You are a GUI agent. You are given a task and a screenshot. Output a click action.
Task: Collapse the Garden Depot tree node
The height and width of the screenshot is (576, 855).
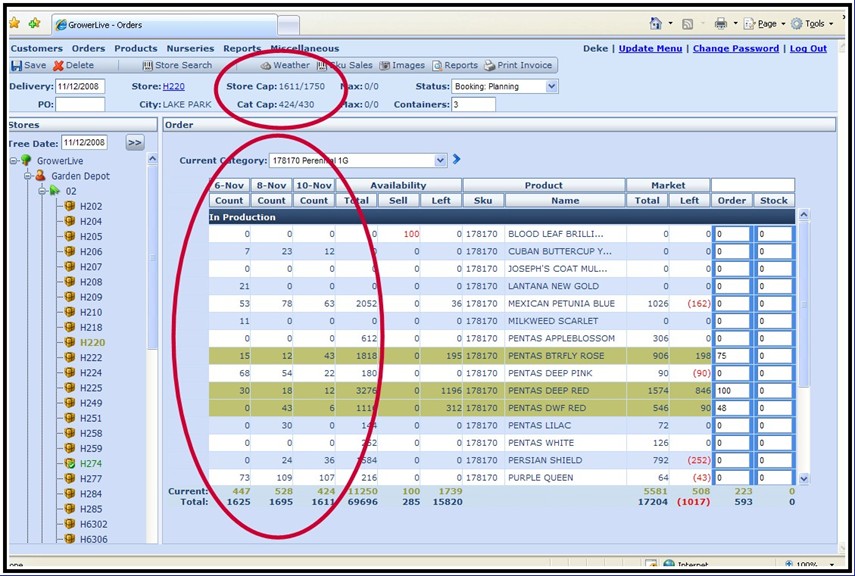[x=27, y=176]
